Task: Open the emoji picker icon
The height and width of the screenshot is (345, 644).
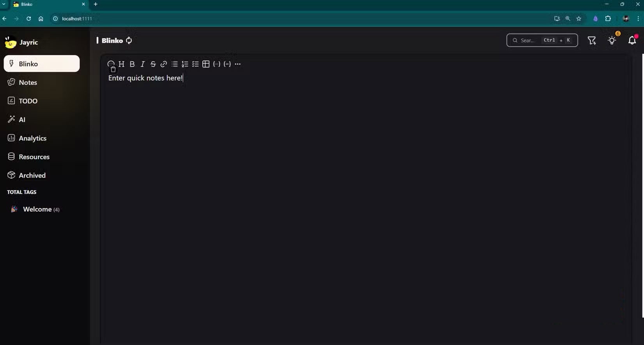Action: (x=111, y=64)
